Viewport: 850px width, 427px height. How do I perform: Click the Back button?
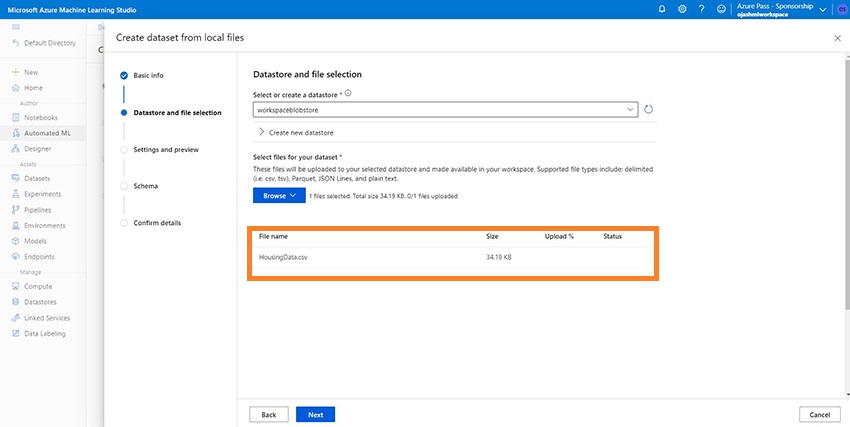[268, 414]
